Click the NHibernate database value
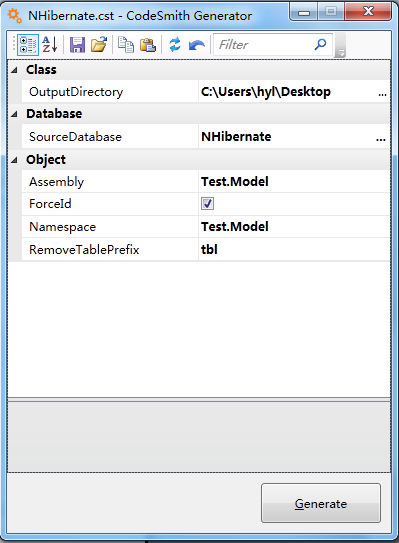Screen dimensions: 399x543 coord(236,136)
